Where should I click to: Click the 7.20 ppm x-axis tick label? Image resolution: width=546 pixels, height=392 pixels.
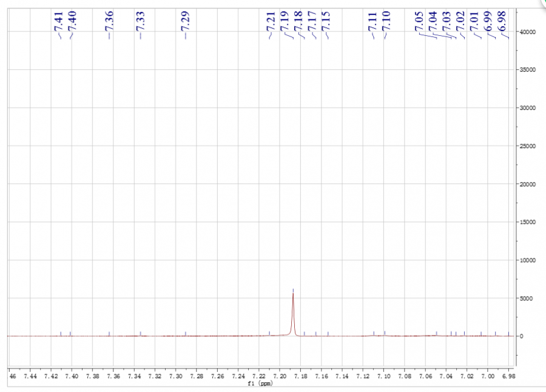[x=280, y=376]
